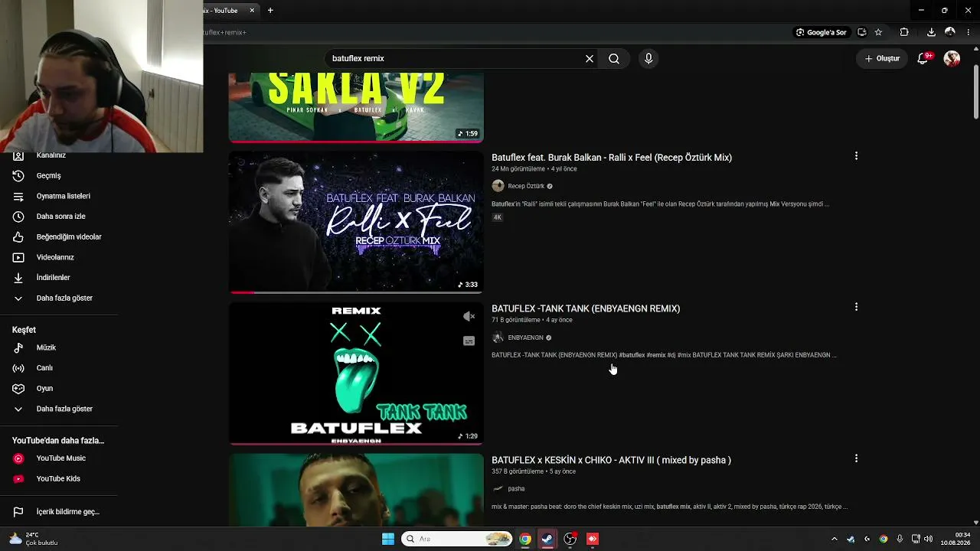Viewport: 980px width, 551px height.
Task: Open the Chrome three-dot menu
Action: click(x=969, y=32)
